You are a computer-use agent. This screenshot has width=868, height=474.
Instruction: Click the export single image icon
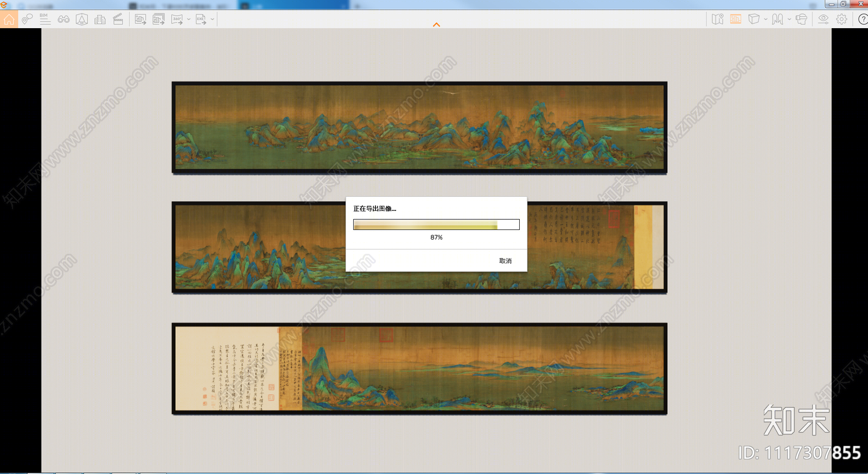point(141,20)
